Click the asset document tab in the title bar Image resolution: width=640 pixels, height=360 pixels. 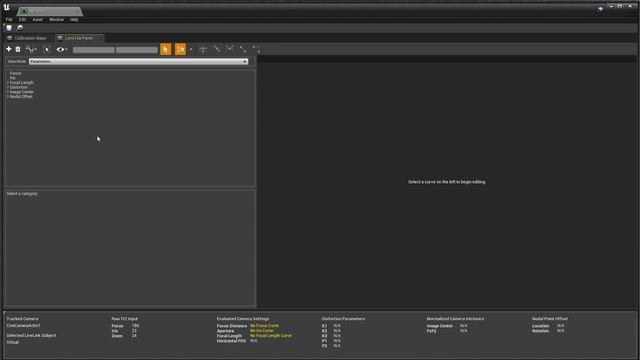50,11
